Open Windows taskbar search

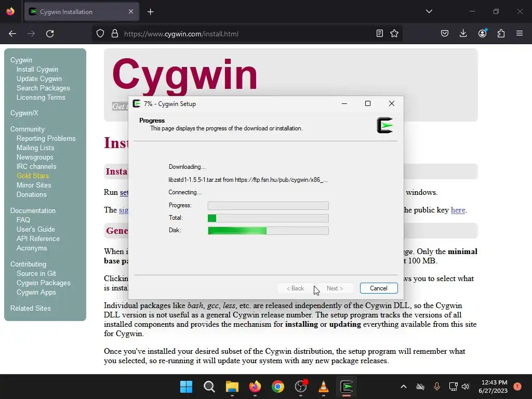209,387
